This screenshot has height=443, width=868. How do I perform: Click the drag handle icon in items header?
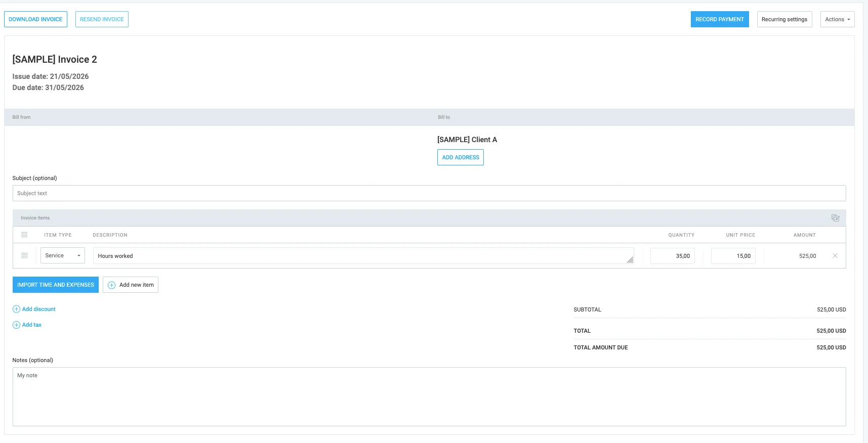[24, 235]
